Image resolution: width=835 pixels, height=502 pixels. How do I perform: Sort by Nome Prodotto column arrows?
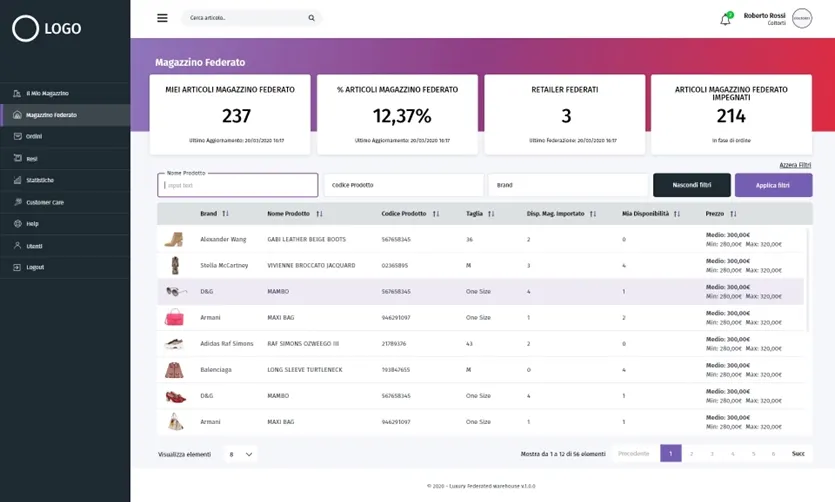(319, 213)
